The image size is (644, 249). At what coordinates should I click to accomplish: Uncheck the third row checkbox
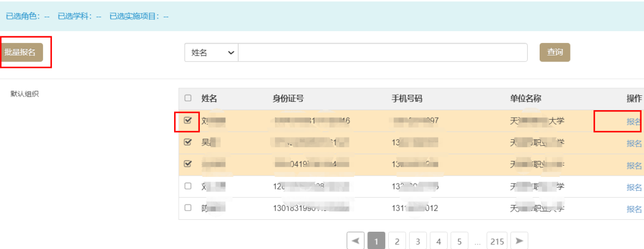click(188, 164)
